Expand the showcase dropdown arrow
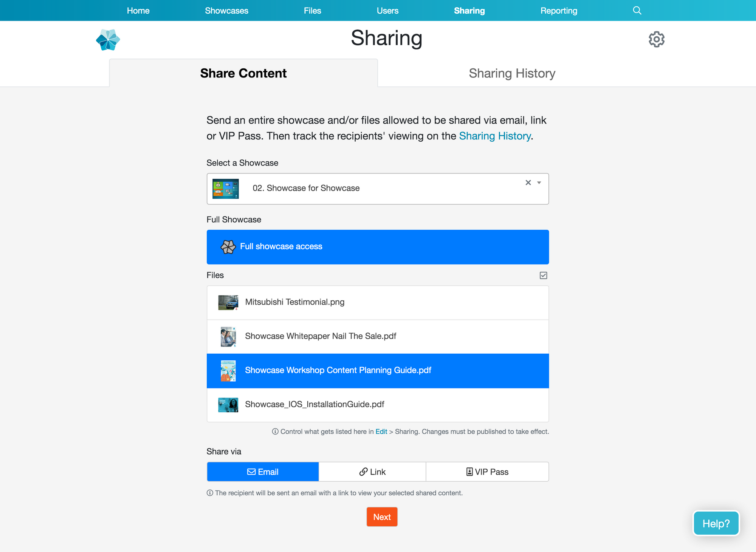756x552 pixels. [x=539, y=183]
